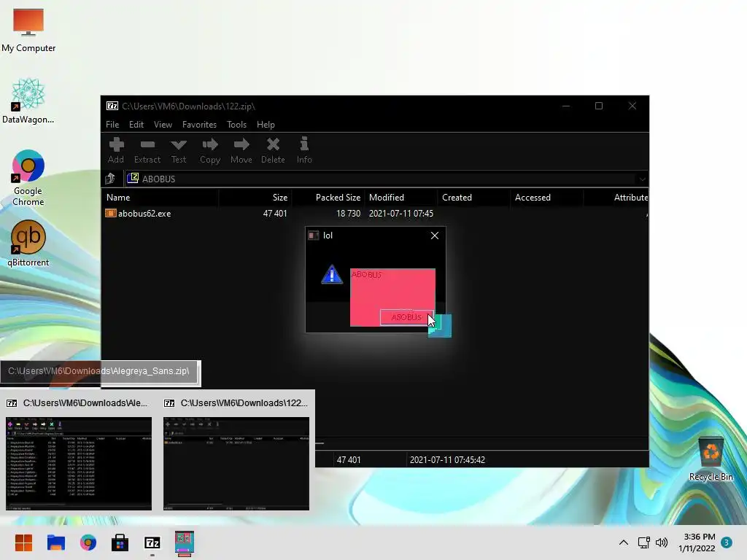The width and height of the screenshot is (747, 560).
Task: Click the ABOBUS button in lol dialog
Action: pyautogui.click(x=406, y=317)
